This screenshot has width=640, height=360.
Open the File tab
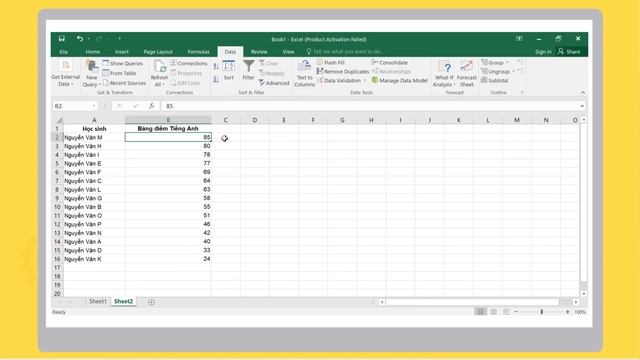[x=64, y=52]
